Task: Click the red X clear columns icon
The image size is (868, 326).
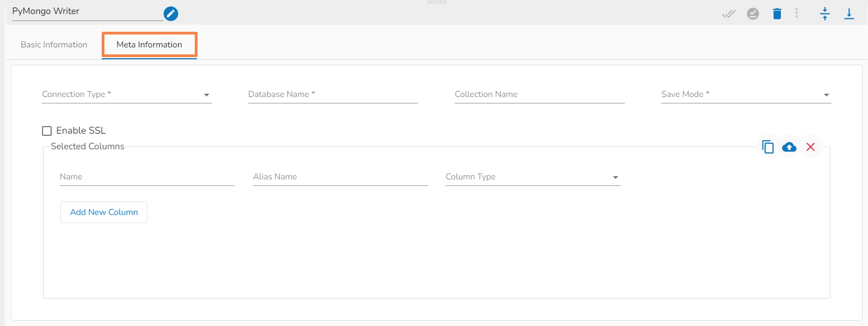Action: [810, 147]
